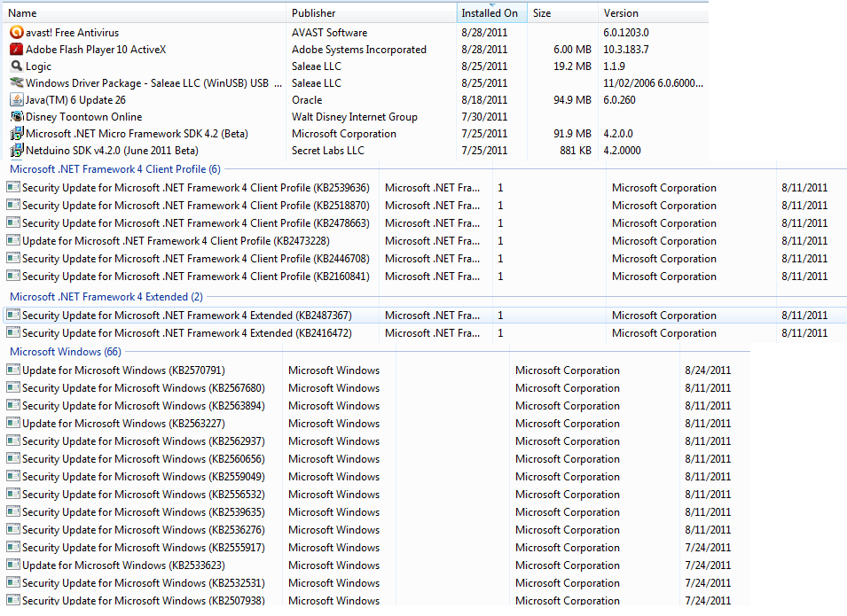Click the Oracle publisher cell
The width and height of the screenshot is (847, 616).
click(307, 99)
